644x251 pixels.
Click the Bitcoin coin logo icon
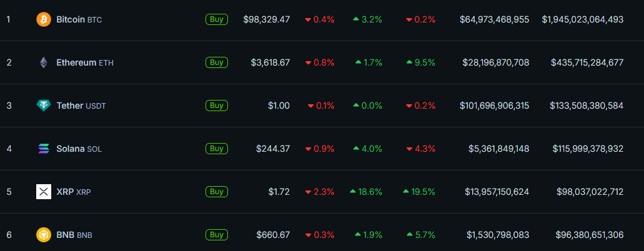(x=44, y=19)
